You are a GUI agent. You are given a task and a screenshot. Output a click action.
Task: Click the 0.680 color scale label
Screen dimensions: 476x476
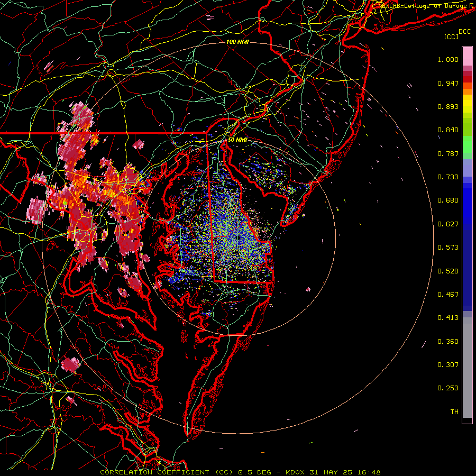coord(448,200)
